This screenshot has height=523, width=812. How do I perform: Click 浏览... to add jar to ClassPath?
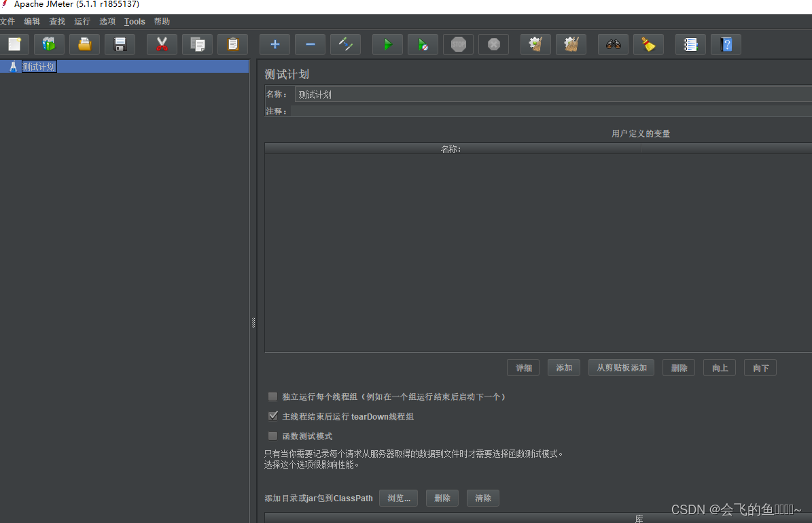point(398,498)
